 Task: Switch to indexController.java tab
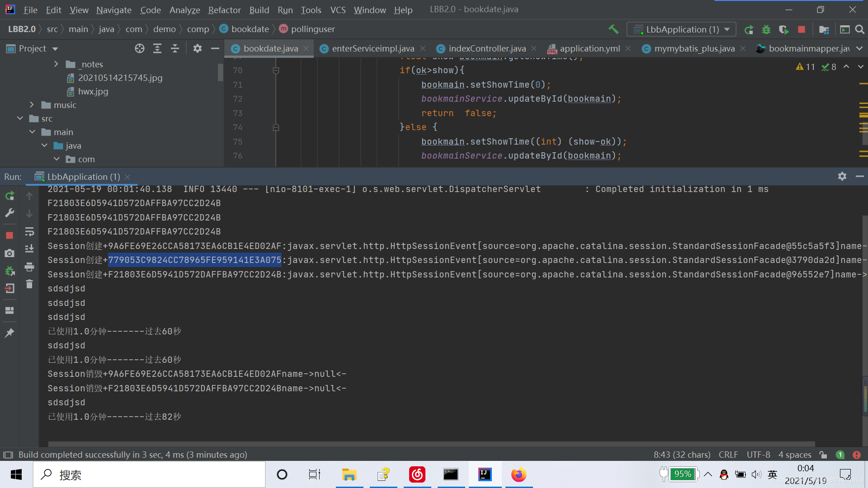pos(487,48)
